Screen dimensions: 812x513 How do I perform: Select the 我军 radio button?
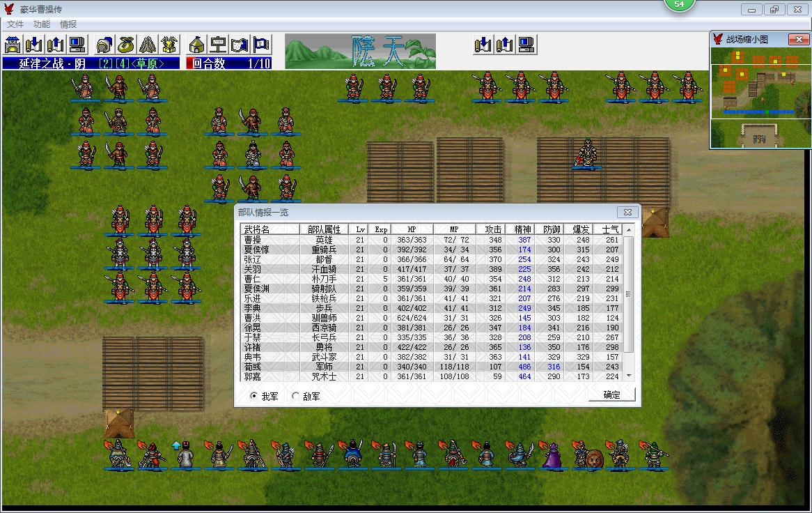pyautogui.click(x=253, y=396)
